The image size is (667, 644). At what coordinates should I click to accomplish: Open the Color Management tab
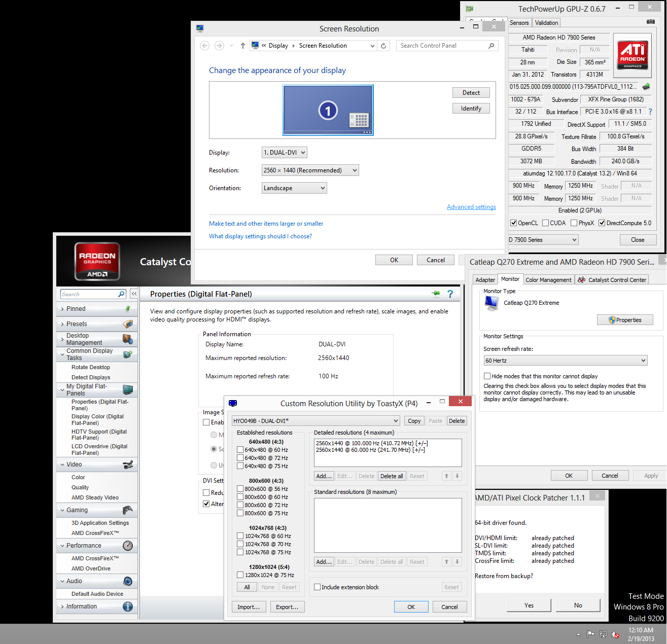[548, 280]
